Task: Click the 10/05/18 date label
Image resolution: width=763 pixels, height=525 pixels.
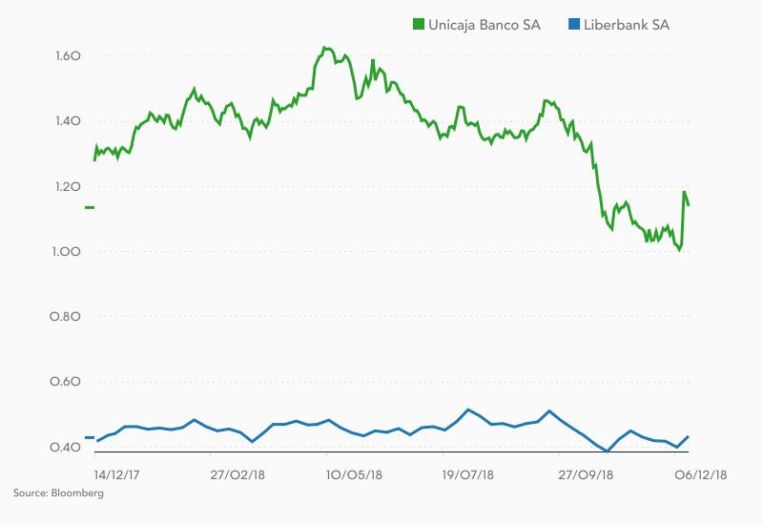Action: tap(355, 474)
